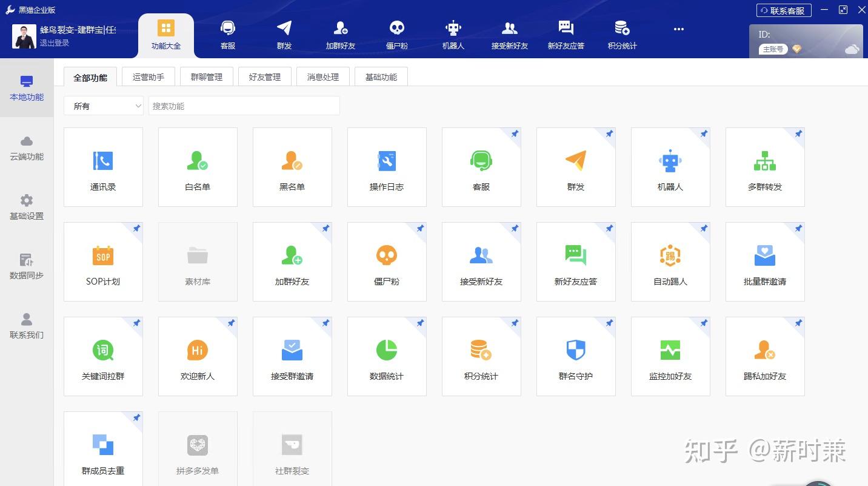View the 操作日志 operation log
868x486 pixels.
pos(387,167)
